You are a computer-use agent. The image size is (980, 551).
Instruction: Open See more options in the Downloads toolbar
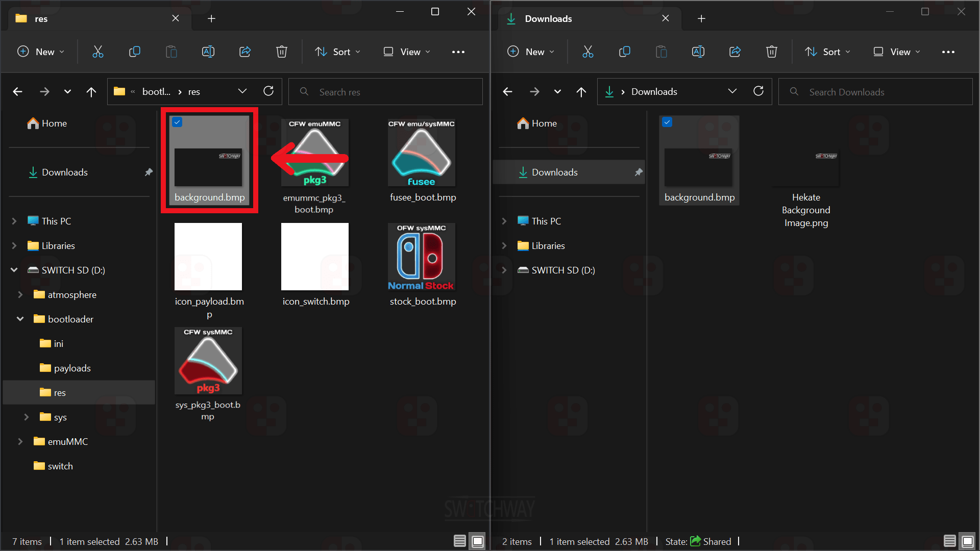click(948, 52)
